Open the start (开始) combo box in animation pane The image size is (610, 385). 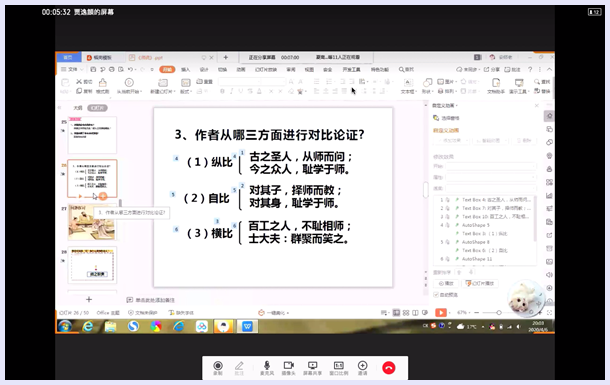[x=491, y=166]
